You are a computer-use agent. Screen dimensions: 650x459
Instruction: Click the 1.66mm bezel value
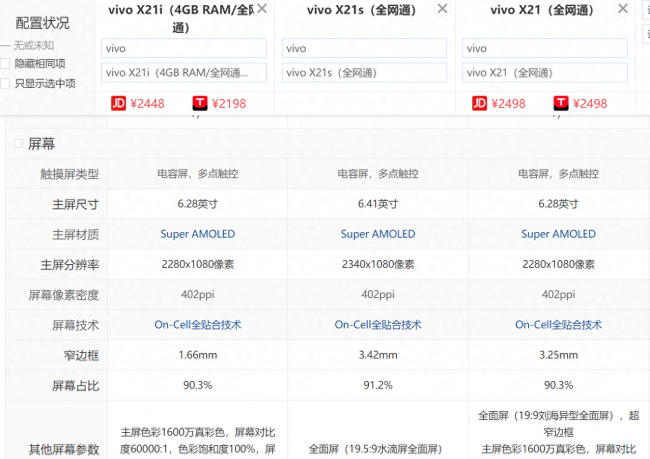(x=198, y=355)
